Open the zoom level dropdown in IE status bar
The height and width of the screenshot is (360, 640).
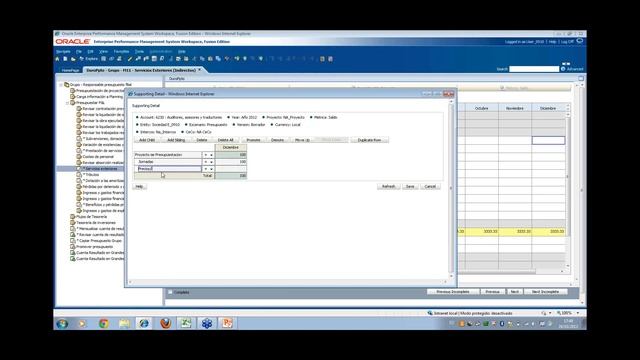pyautogui.click(x=578, y=313)
